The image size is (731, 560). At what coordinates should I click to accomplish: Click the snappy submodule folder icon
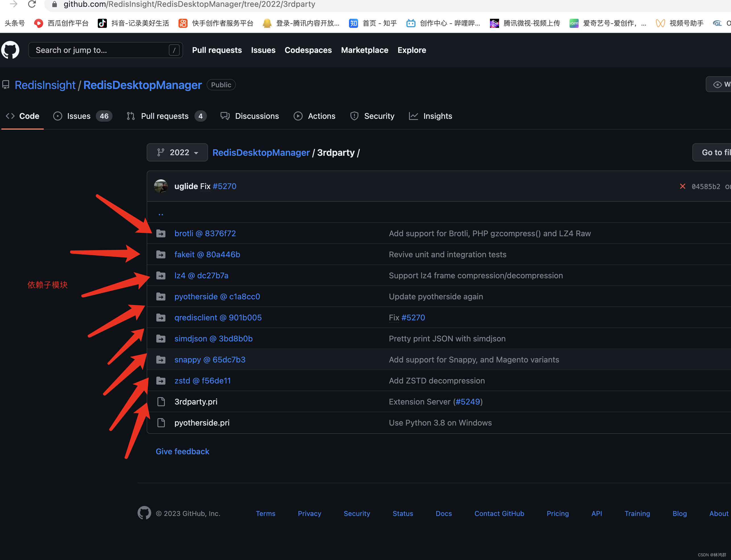pos(161,359)
